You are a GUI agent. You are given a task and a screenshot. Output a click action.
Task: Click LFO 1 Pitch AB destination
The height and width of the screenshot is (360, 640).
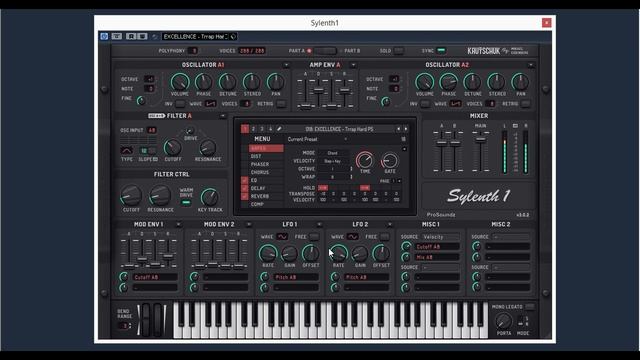point(296,277)
